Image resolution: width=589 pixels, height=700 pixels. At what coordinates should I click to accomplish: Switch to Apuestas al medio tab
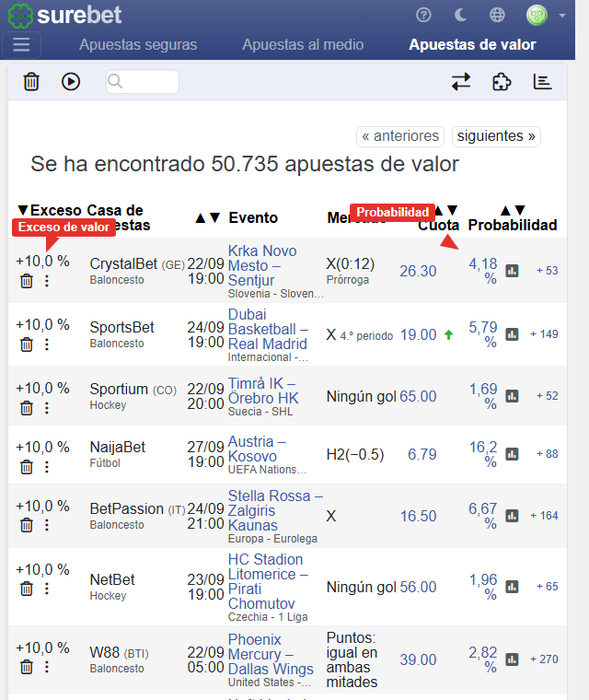pyautogui.click(x=303, y=44)
